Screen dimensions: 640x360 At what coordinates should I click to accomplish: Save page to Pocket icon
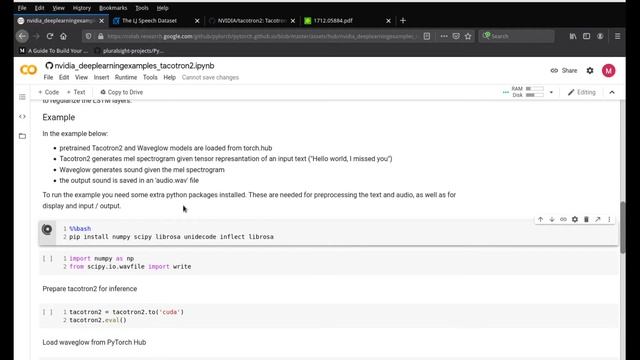[456, 36]
